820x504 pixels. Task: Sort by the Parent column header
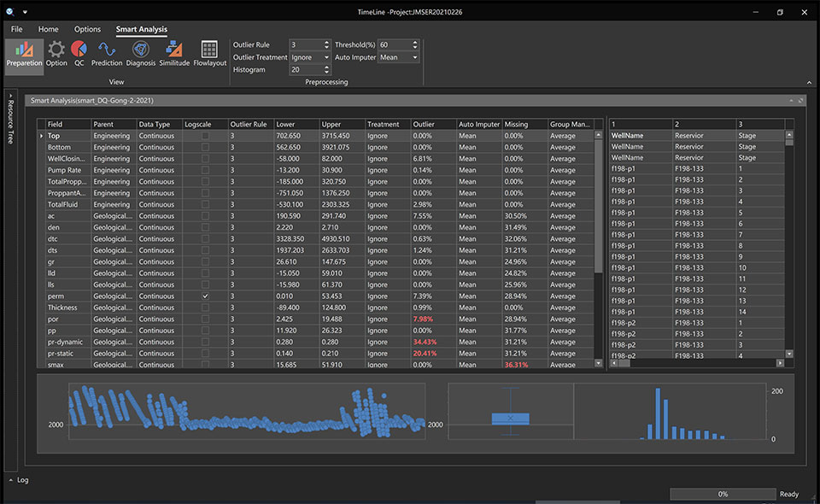click(114, 125)
